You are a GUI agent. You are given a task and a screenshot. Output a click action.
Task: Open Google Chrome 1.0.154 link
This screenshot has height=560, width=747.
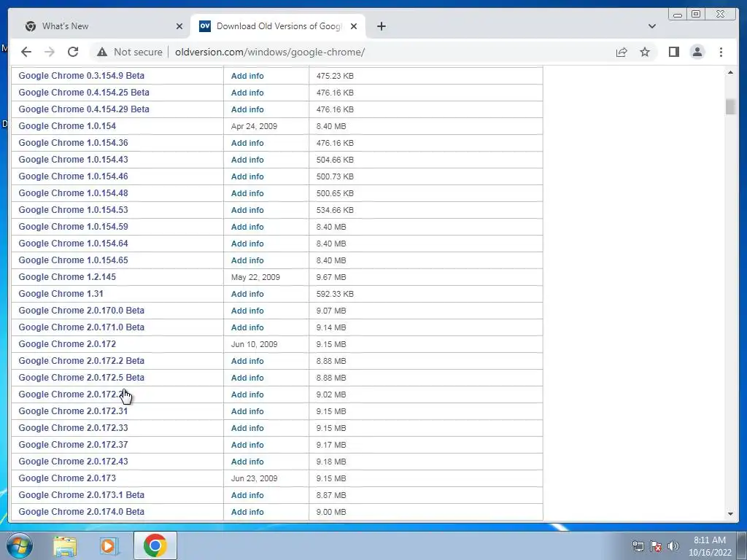[67, 125]
